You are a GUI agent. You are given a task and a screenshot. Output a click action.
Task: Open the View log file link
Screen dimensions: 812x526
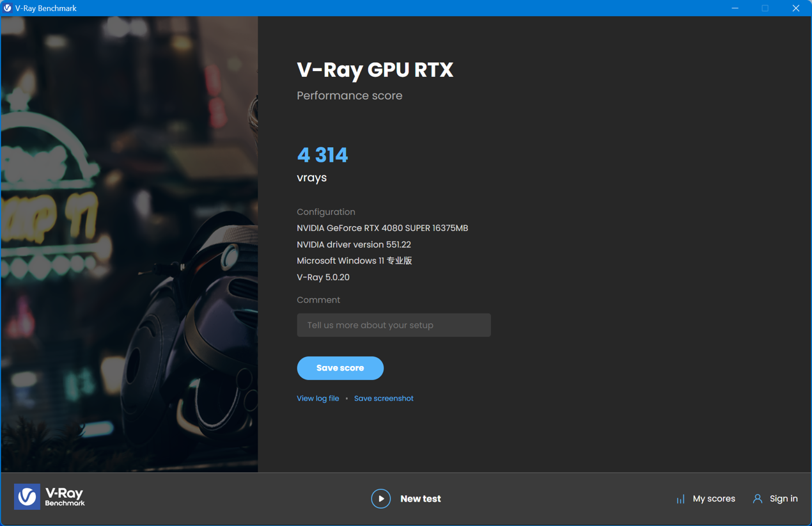pos(318,398)
